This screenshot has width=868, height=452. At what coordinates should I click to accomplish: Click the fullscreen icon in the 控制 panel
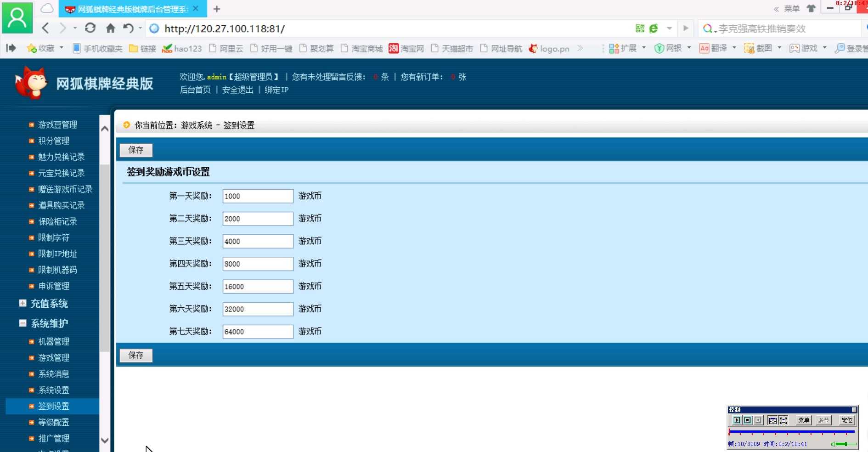pos(783,420)
